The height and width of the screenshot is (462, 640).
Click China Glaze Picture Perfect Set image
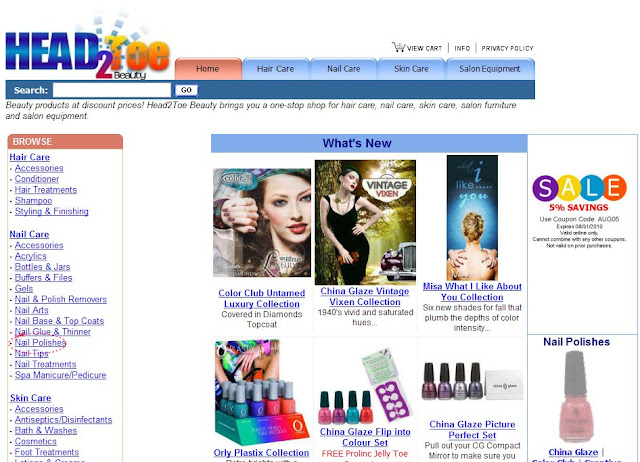click(x=472, y=381)
